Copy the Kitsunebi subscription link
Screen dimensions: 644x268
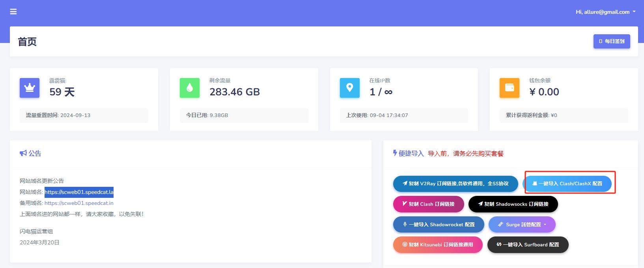point(438,245)
